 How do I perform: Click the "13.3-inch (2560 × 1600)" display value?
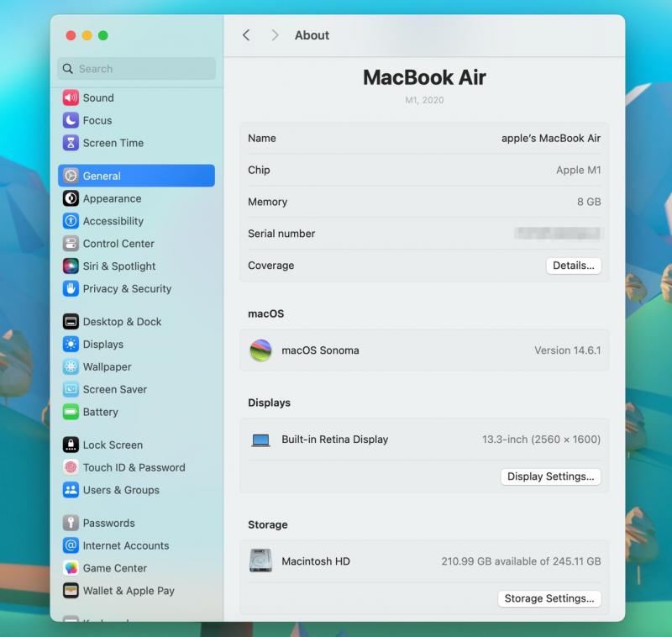tap(541, 440)
